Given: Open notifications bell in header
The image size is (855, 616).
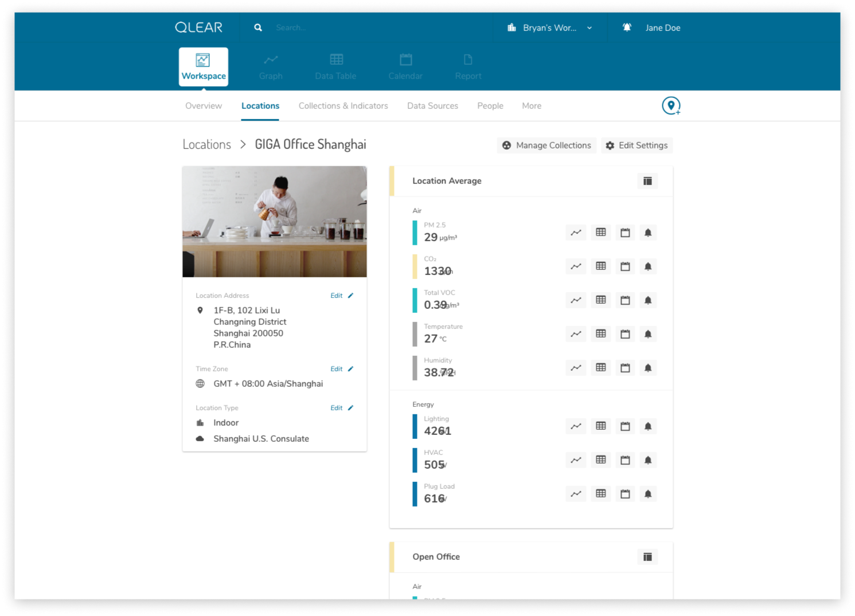Looking at the screenshot, I should pos(627,28).
